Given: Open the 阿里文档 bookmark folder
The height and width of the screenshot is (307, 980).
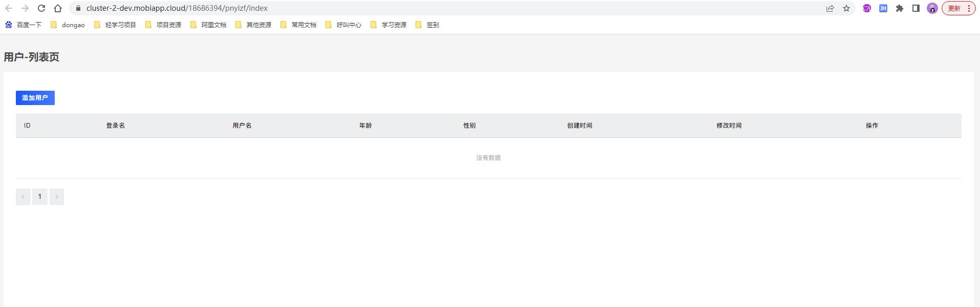Looking at the screenshot, I should click(208, 25).
